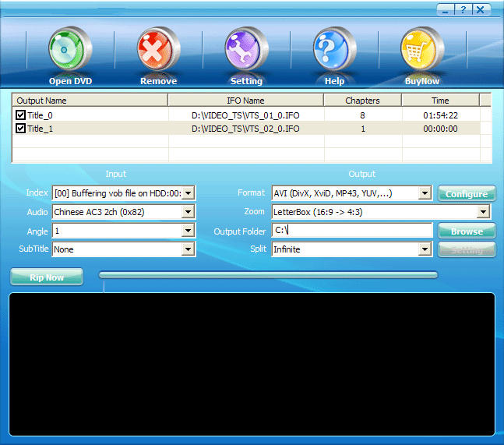Click the title bar question mark button
The height and width of the screenshot is (445, 504).
pos(463,9)
